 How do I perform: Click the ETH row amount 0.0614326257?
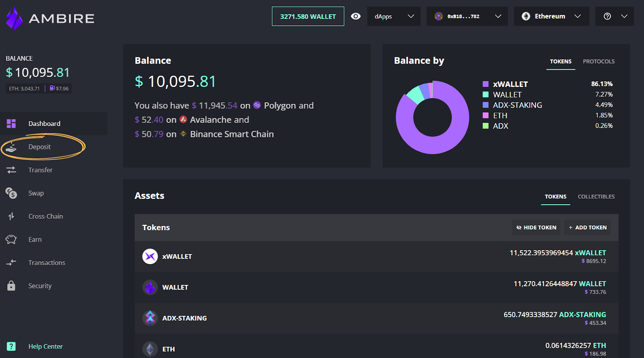pos(568,346)
